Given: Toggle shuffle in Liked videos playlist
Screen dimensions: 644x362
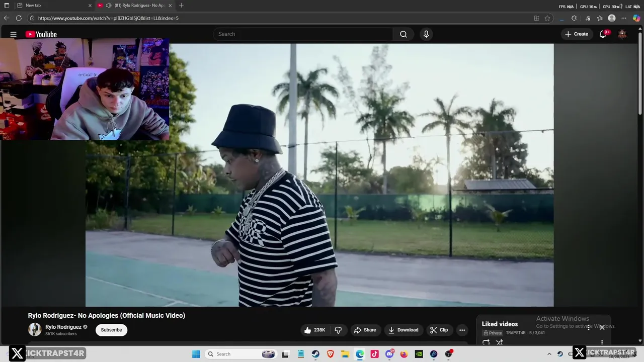Looking at the screenshot, I should (x=499, y=342).
